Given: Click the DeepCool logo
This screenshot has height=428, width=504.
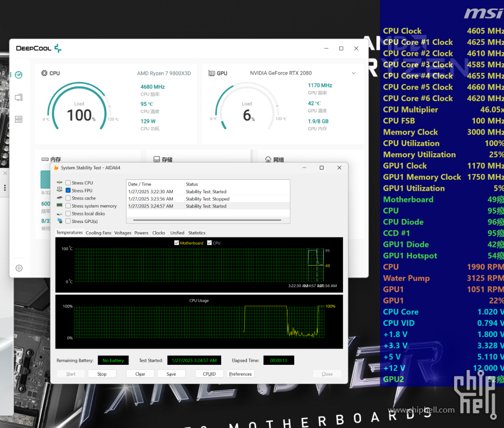Looking at the screenshot, I should pos(39,48).
